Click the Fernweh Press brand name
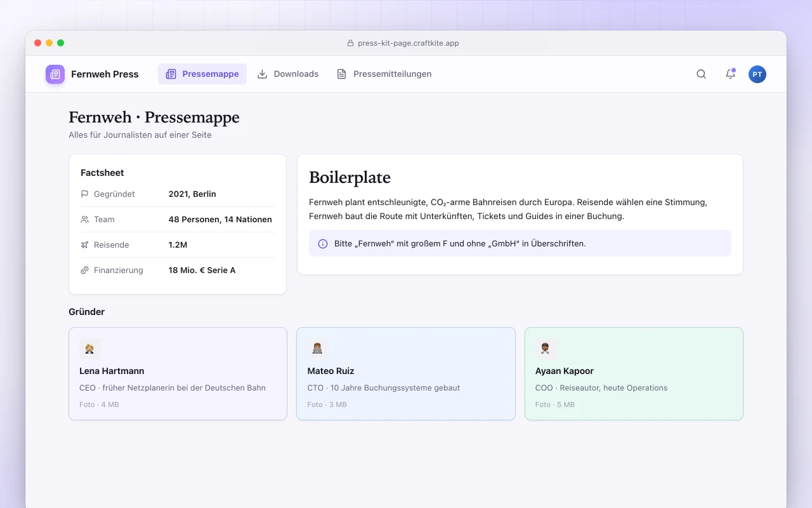This screenshot has width=812, height=508. pyautogui.click(x=105, y=74)
